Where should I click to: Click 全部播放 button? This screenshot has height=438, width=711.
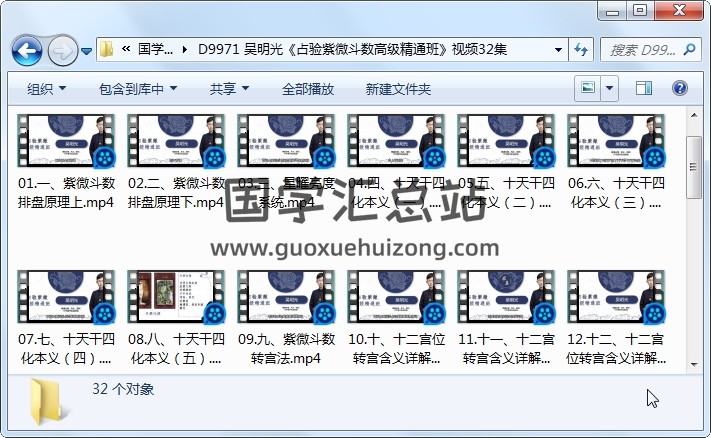[308, 89]
